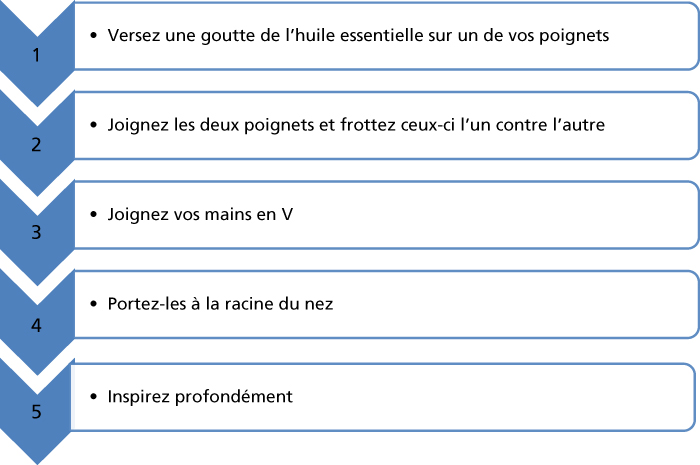Click the blue chevron numbered 3
Image resolution: width=700 pixels, height=465 pixels.
tap(37, 232)
